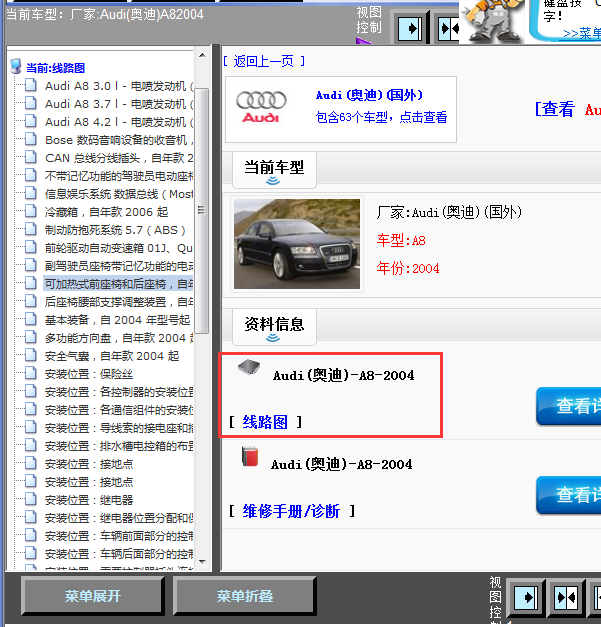Select 冷藏箱，自年款 2006 起 item
This screenshot has height=627, width=601.
pos(106,212)
